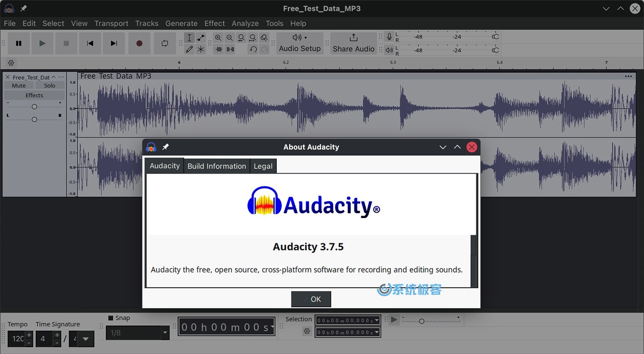Collapse the track using its caret arrow
This screenshot has width=644, height=354.
(53, 77)
